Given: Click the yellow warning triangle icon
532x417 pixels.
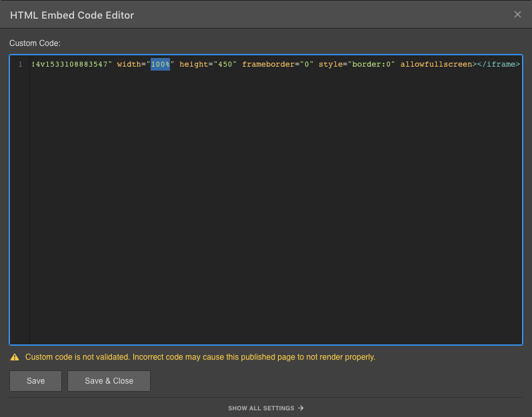Looking at the screenshot, I should pyautogui.click(x=15, y=358).
